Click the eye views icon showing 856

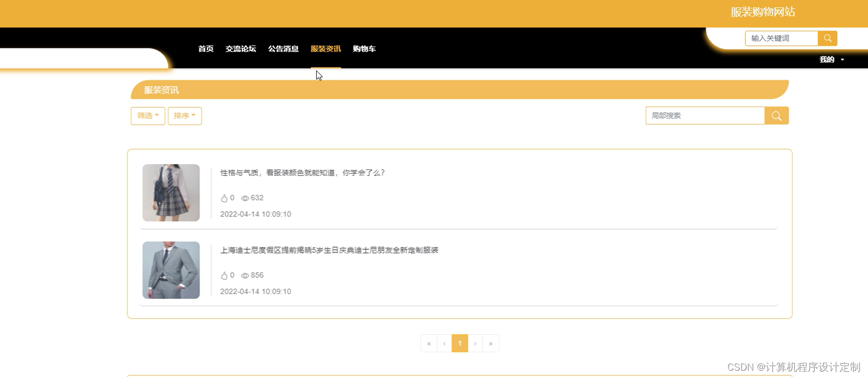tap(245, 276)
